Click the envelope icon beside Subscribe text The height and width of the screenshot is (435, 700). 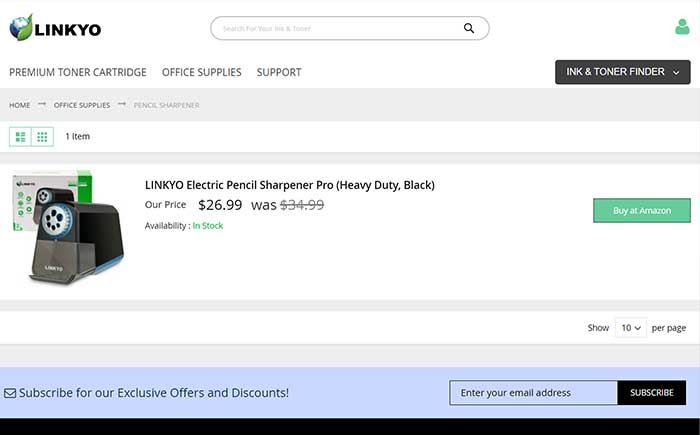(x=10, y=393)
